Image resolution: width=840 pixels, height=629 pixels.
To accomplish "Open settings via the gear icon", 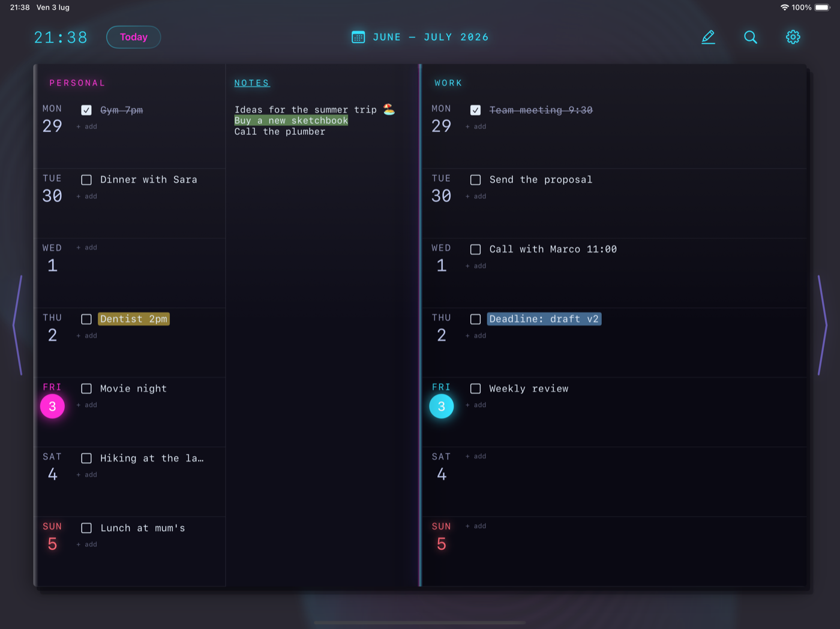I will coord(793,37).
